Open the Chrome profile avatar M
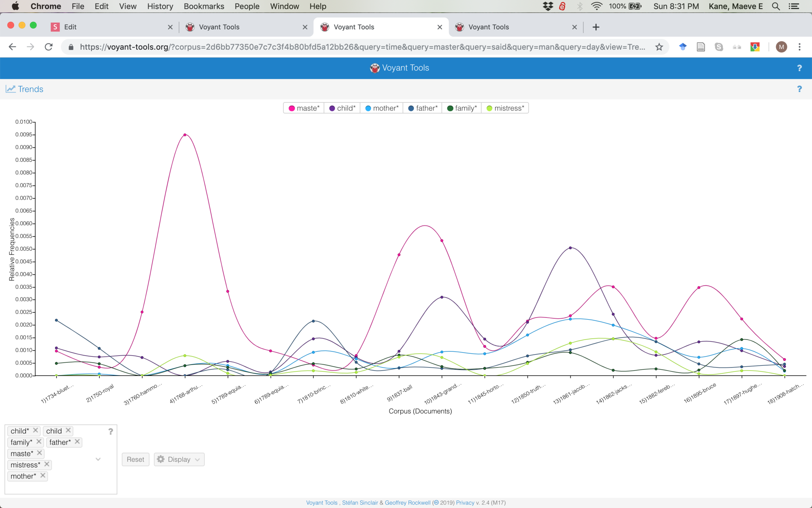Image resolution: width=812 pixels, height=508 pixels. click(781, 47)
